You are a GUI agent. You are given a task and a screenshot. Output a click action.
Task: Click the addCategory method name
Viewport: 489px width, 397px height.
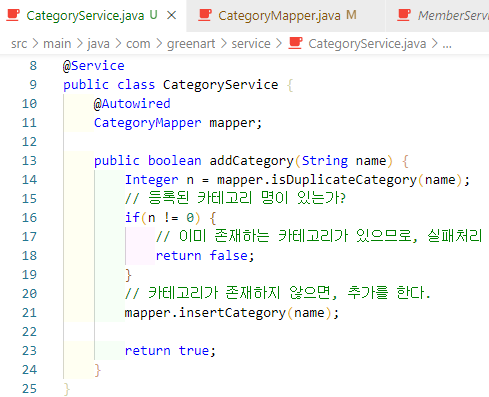pyautogui.click(x=251, y=161)
